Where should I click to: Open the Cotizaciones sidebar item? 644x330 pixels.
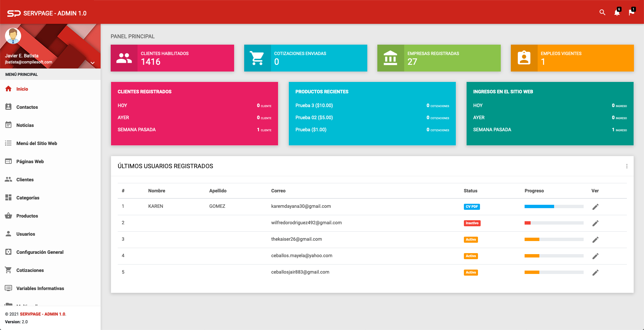click(30, 270)
